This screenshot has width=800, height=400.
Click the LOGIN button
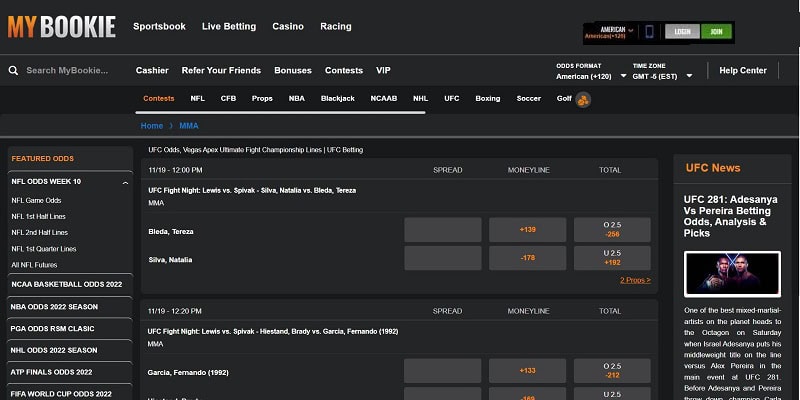click(x=682, y=32)
